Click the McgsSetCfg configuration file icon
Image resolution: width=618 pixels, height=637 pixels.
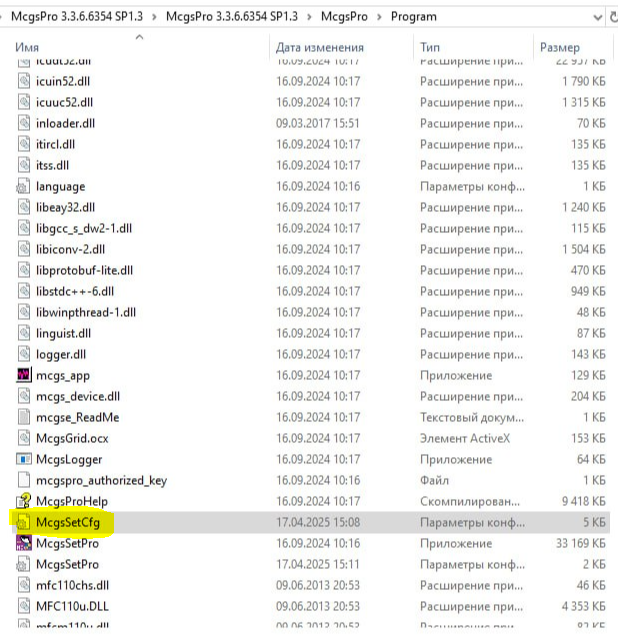[24, 522]
